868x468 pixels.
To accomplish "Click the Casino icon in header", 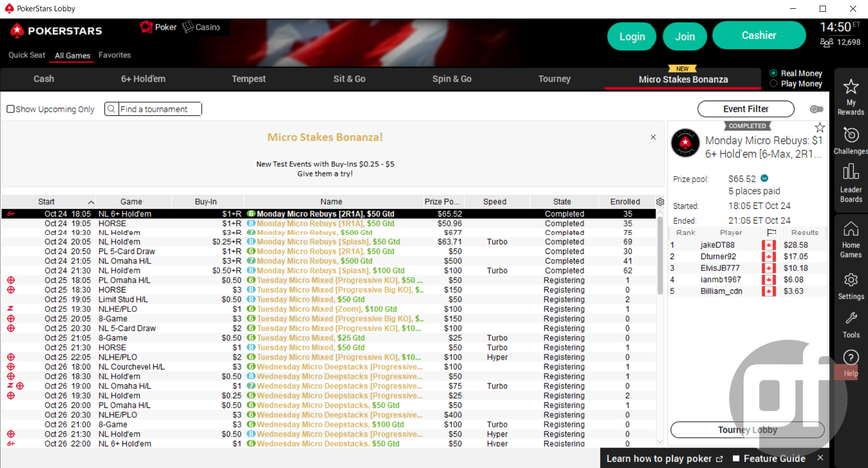I will tap(188, 27).
